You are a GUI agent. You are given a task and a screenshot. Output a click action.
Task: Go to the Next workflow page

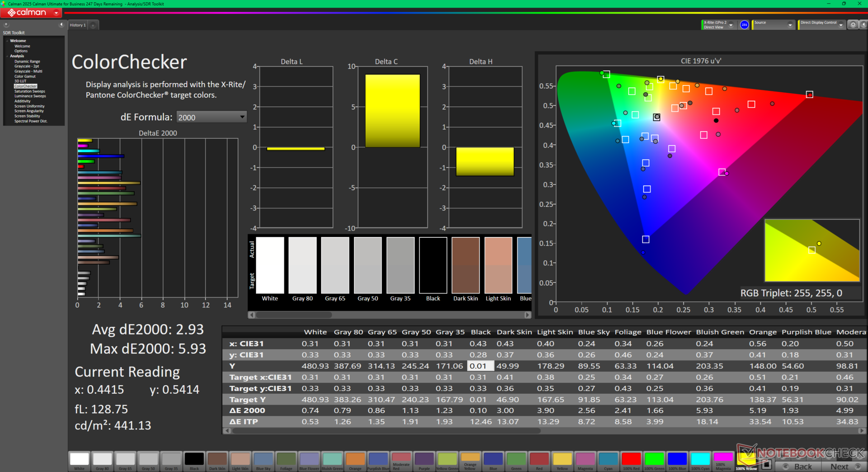(x=843, y=467)
